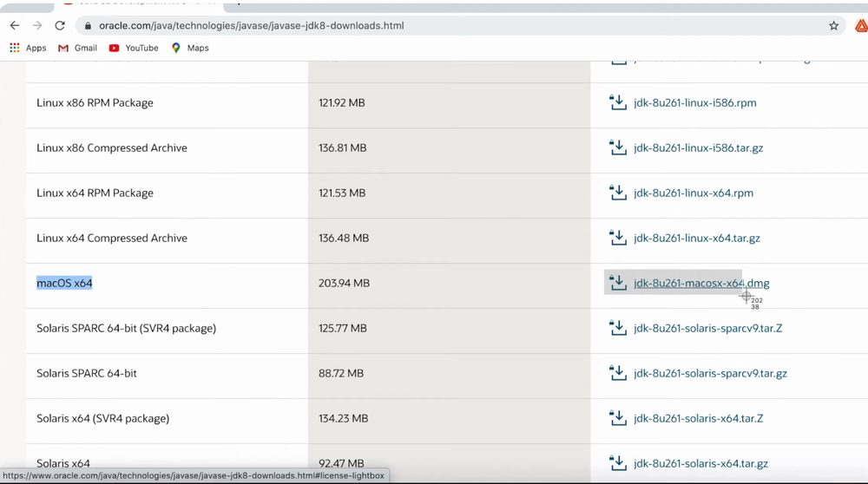Open Maps bookmark

pos(190,48)
